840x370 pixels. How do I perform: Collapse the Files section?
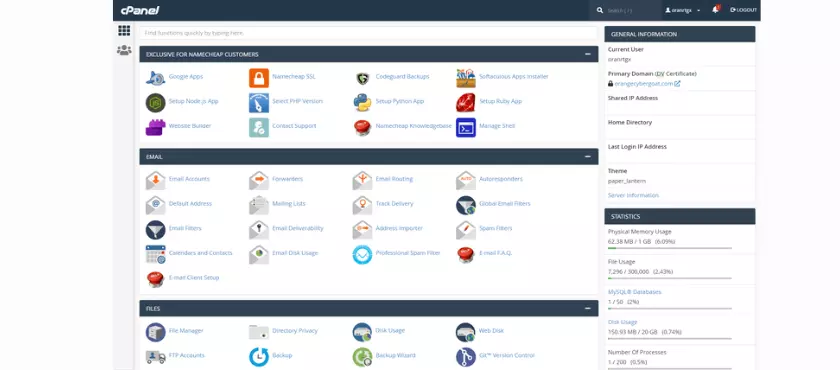pyautogui.click(x=588, y=308)
